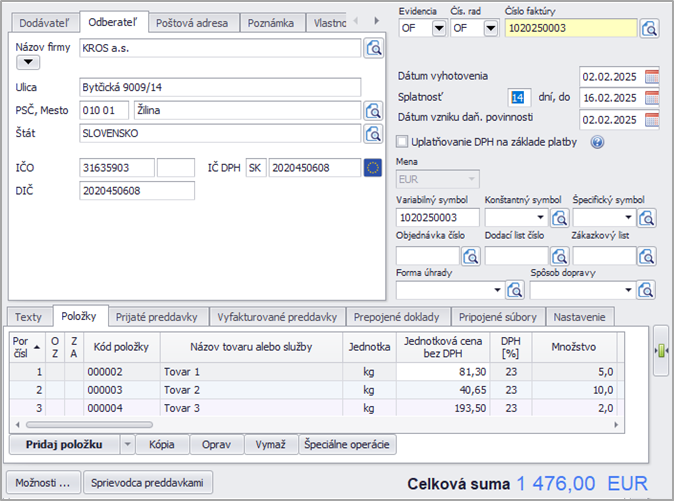674x501 pixels.
Task: Expand the Evidencia OF dropdown
Action: coord(439,28)
